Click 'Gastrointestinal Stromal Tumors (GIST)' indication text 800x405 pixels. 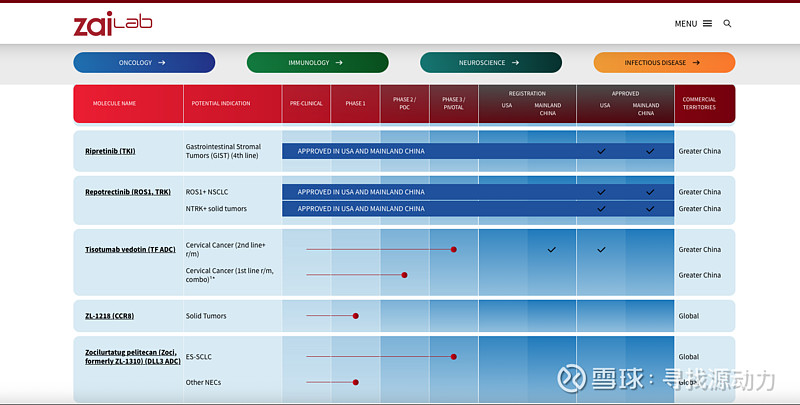click(x=223, y=151)
